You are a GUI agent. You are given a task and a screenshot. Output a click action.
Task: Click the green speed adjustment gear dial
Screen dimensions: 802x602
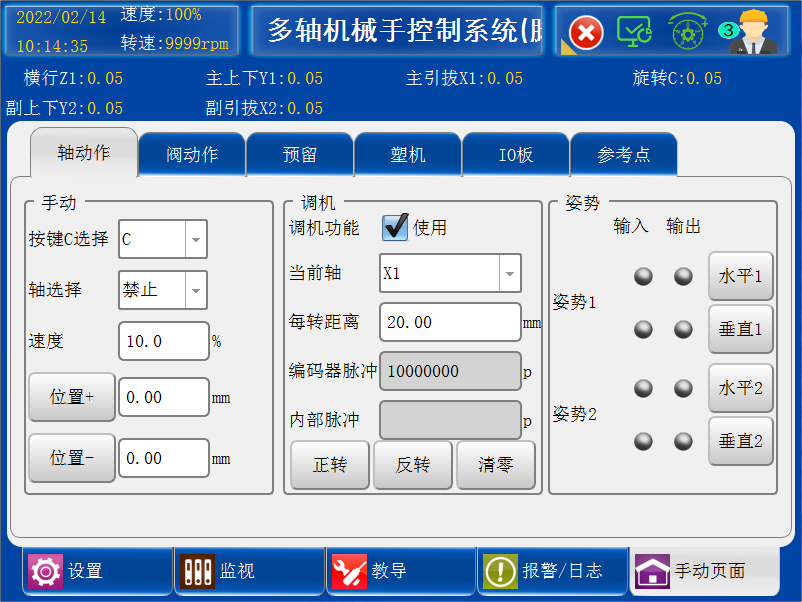click(x=689, y=32)
